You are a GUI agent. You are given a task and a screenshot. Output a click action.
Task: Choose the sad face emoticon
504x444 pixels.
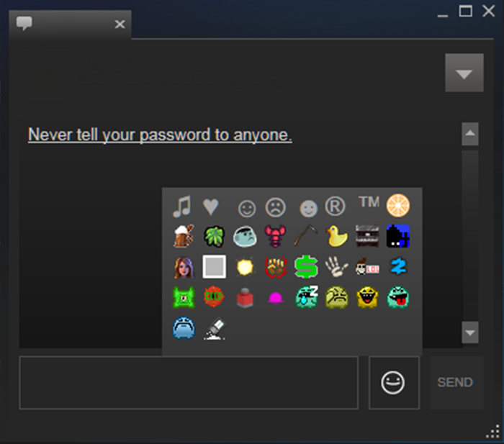pos(276,207)
